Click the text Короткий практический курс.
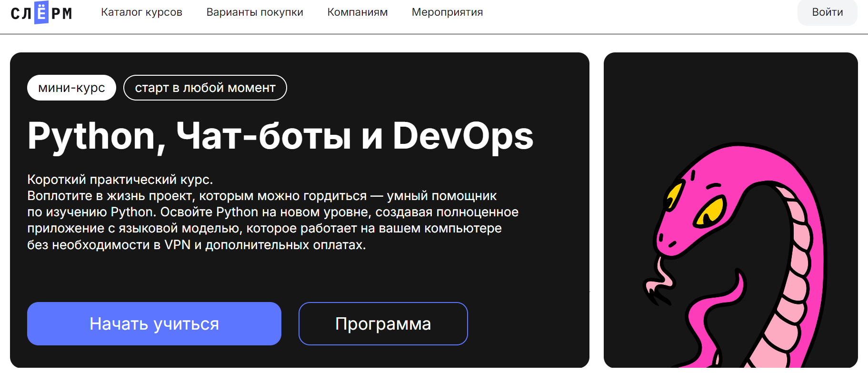 click(120, 180)
